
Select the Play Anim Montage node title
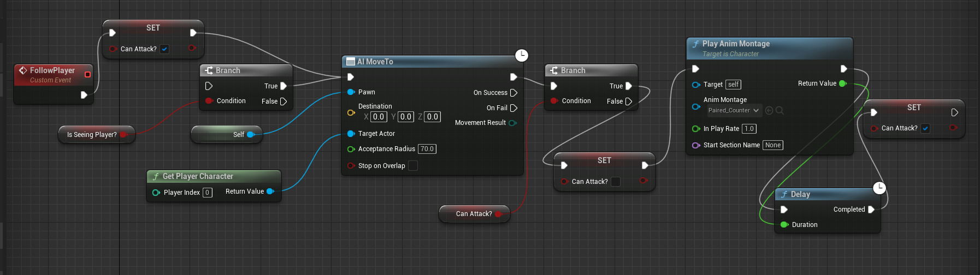736,44
